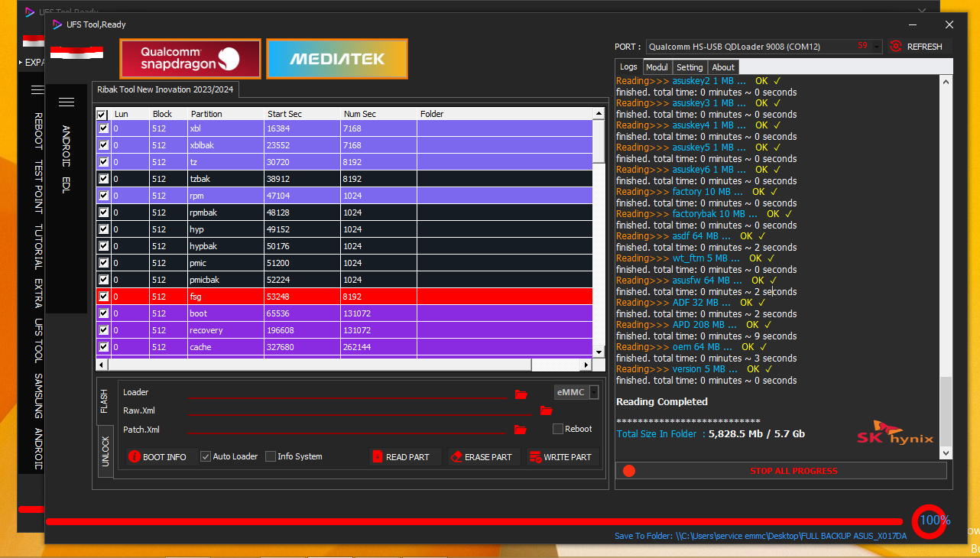Select the ANDROID EDL sidebar label

(66, 158)
